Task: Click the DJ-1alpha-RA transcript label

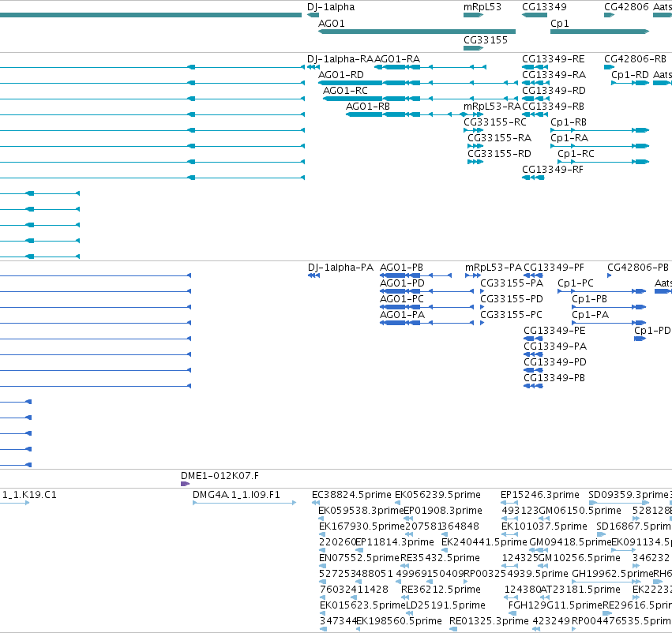Action: (x=340, y=59)
